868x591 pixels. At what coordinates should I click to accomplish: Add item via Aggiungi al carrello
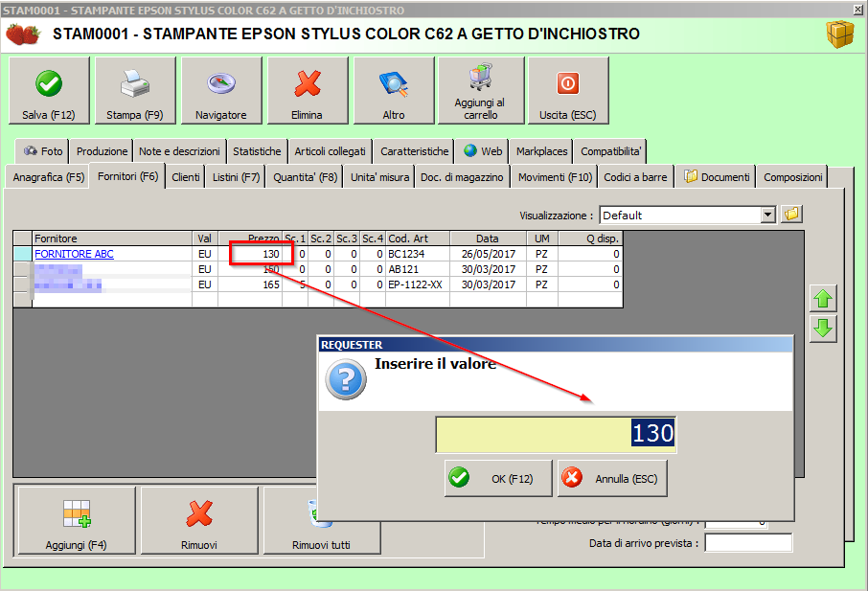click(x=481, y=91)
